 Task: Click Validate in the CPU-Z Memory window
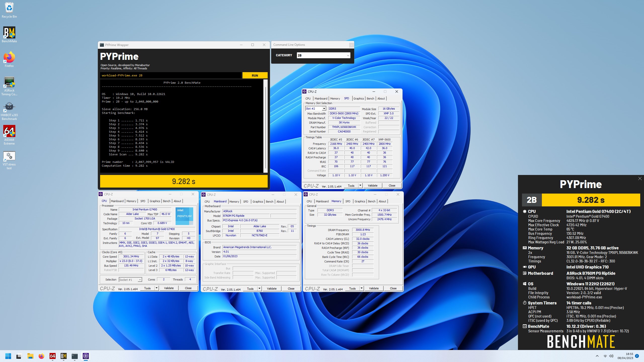click(374, 288)
